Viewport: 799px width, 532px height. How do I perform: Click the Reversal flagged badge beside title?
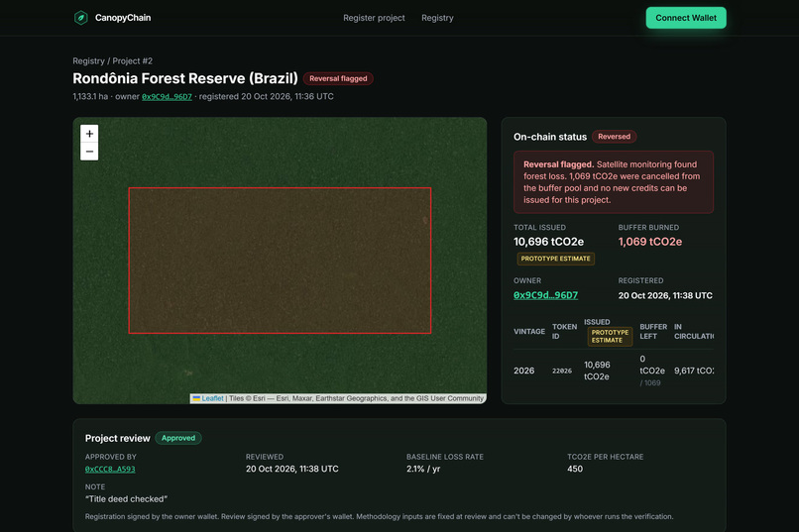point(338,78)
